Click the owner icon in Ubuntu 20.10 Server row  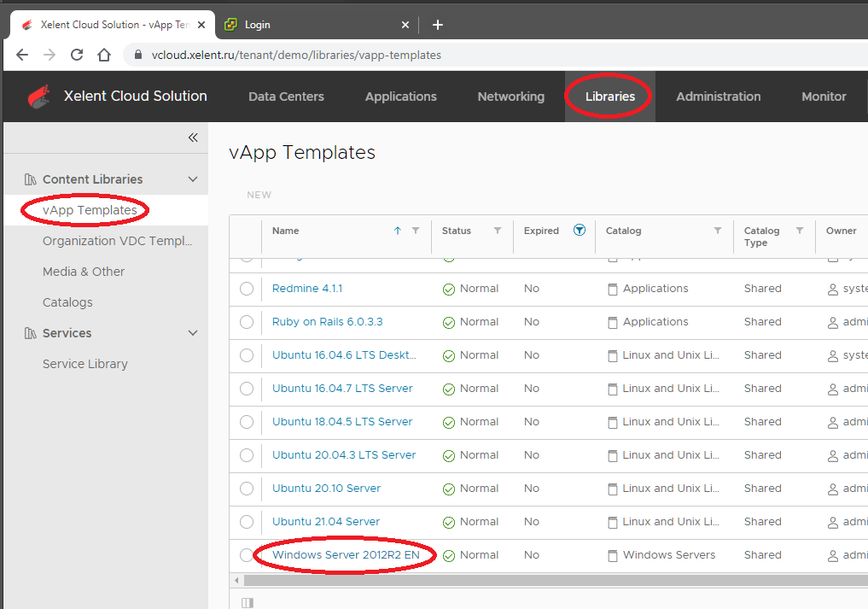tap(832, 489)
